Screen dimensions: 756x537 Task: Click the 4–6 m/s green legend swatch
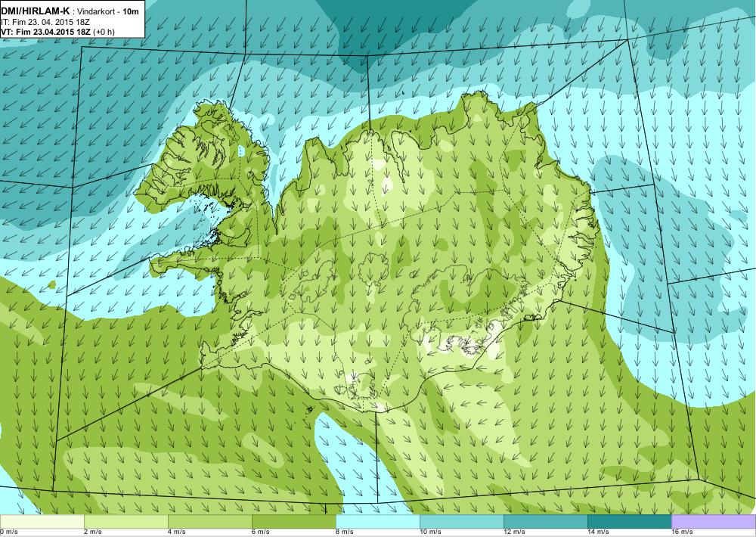click(x=210, y=522)
